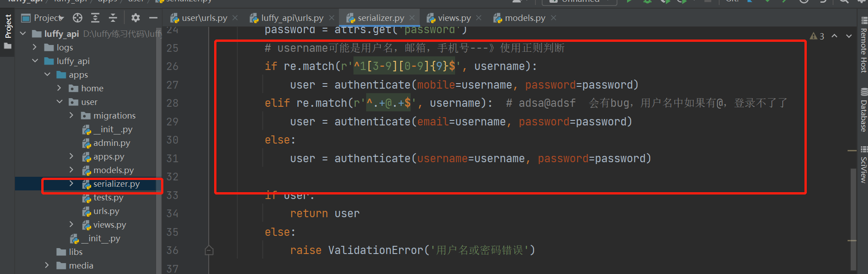This screenshot has height=274, width=868.
Task: Collapse the luffy_api root project node
Action: 23,34
